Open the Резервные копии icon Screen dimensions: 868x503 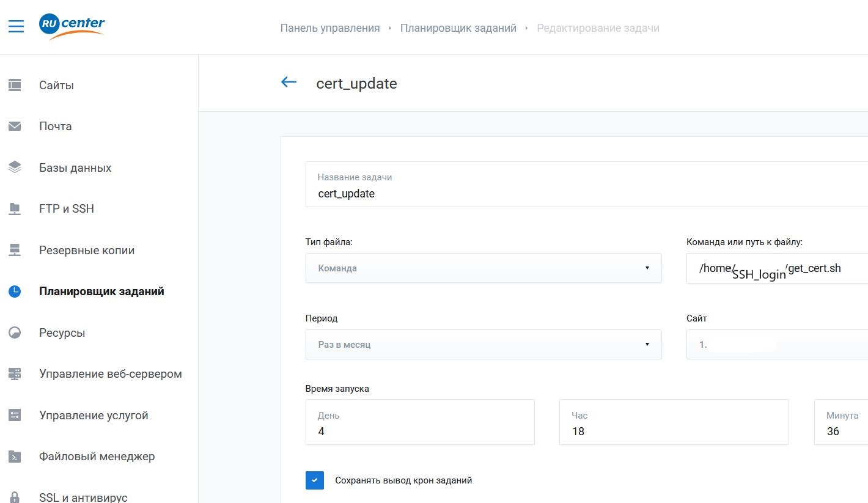tap(15, 250)
